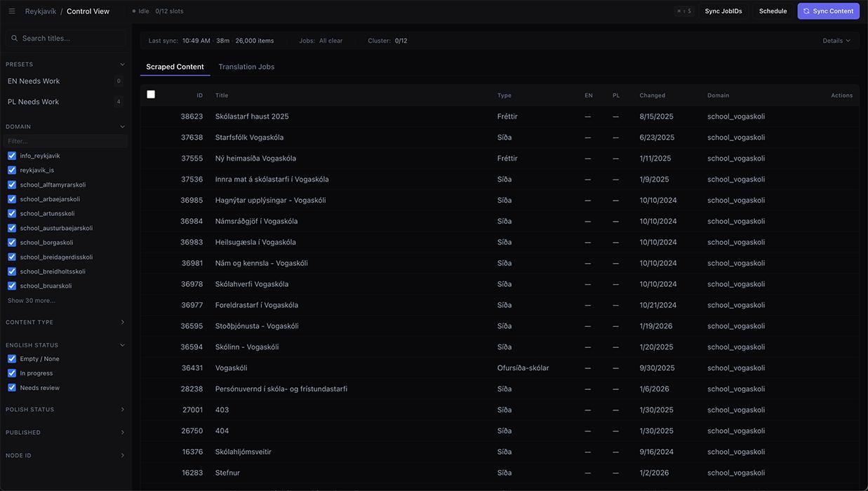Focus the Search titles input field
Image resolution: width=868 pixels, height=491 pixels.
70,39
